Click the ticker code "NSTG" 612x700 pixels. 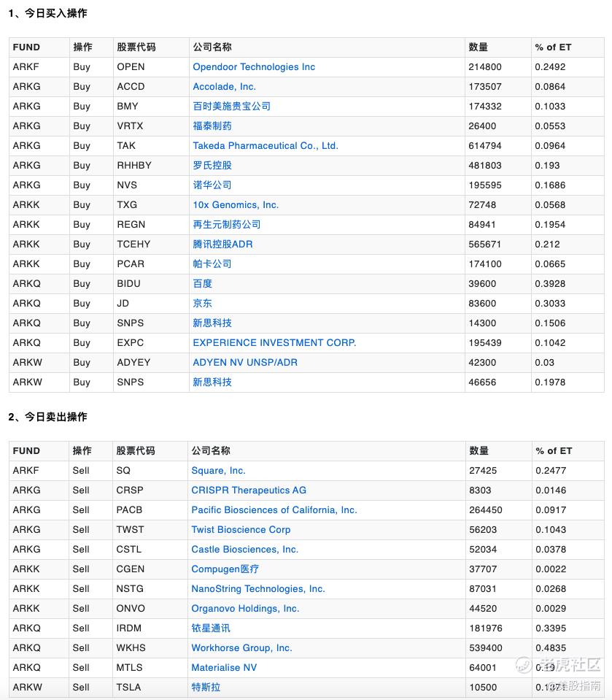pos(130,589)
